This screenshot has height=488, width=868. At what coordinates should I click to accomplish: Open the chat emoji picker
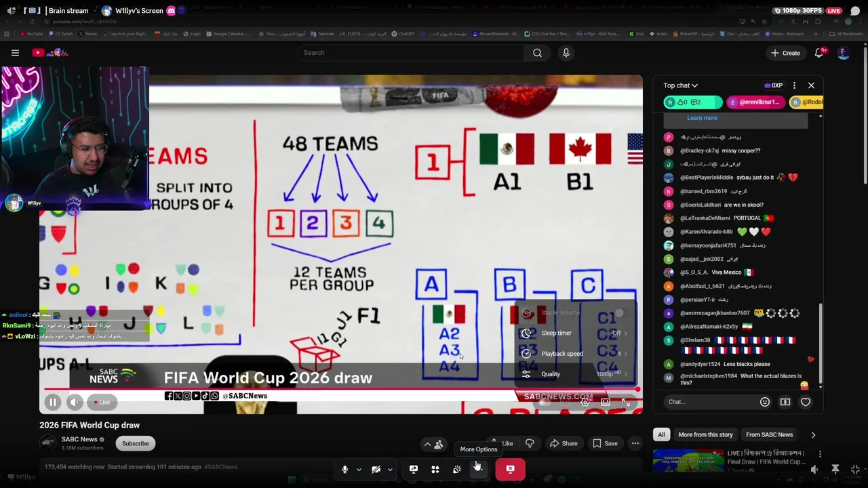click(765, 402)
